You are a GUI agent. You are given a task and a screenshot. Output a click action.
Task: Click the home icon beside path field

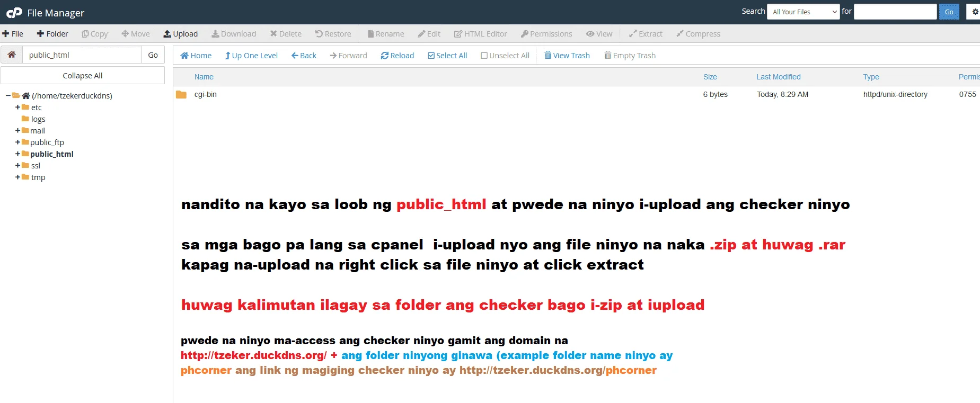click(x=12, y=55)
